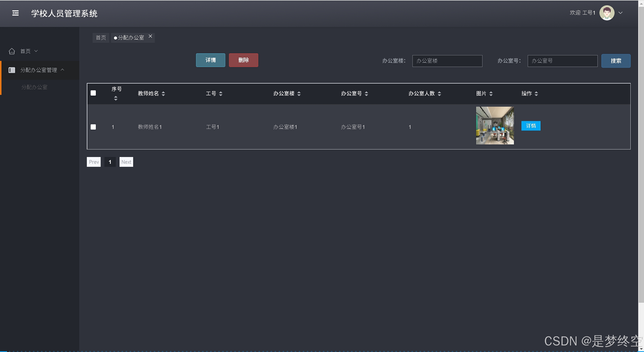Select the 分配办公室 sidebar submenu item

[x=34, y=87]
